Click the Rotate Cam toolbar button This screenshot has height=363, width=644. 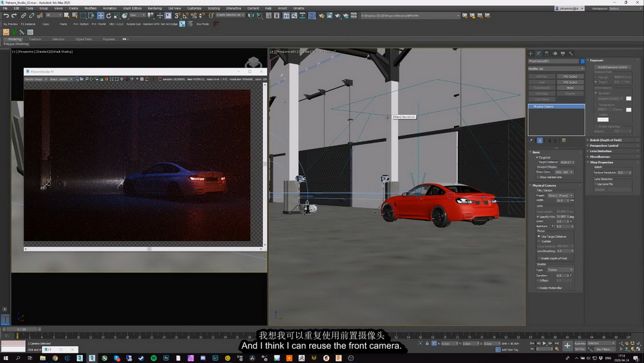pos(133,24)
